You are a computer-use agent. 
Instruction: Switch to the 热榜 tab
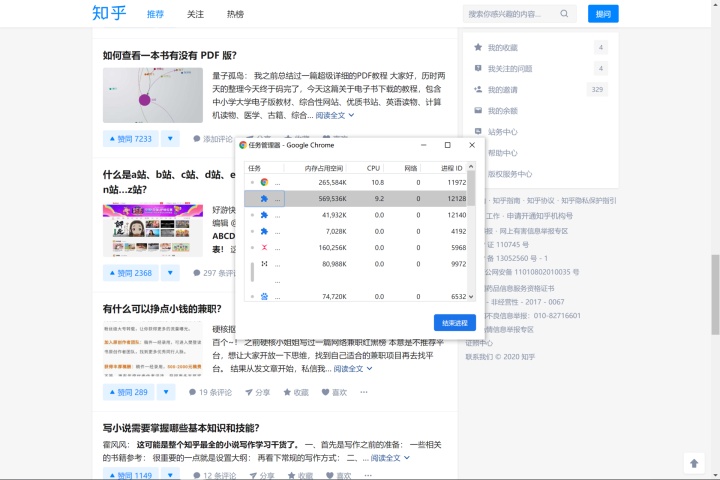coord(235,14)
